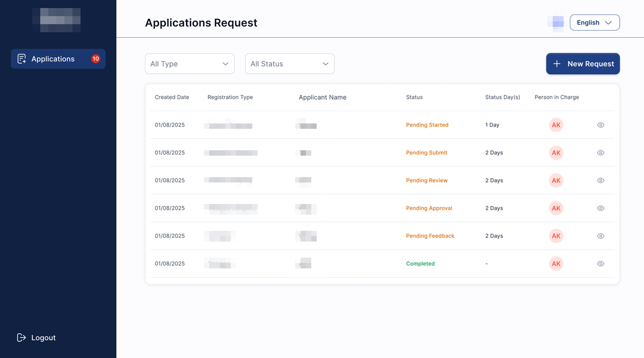Select Applications in the sidebar menu
The width and height of the screenshot is (644, 358).
pyautogui.click(x=53, y=59)
